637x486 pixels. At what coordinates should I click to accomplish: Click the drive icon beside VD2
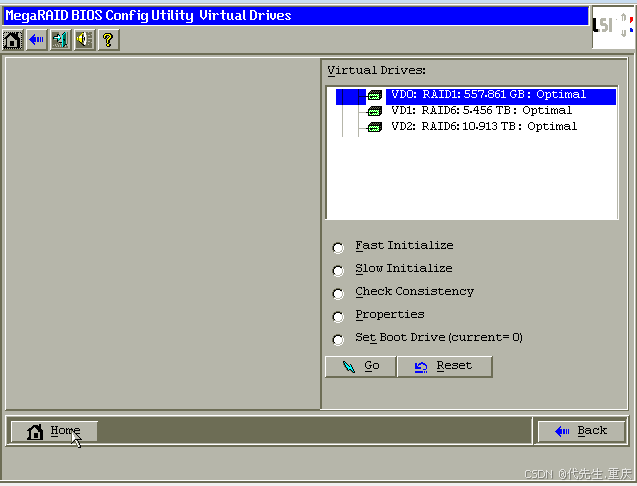375,127
